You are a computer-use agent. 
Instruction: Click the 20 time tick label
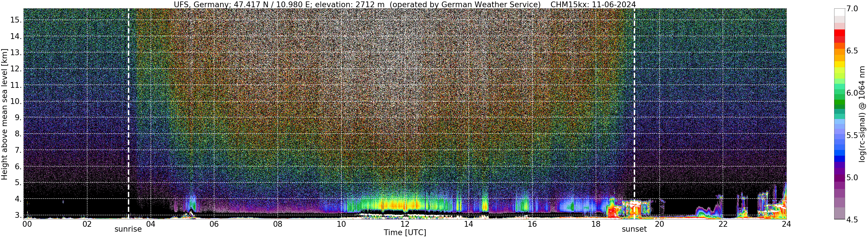[x=659, y=224]
